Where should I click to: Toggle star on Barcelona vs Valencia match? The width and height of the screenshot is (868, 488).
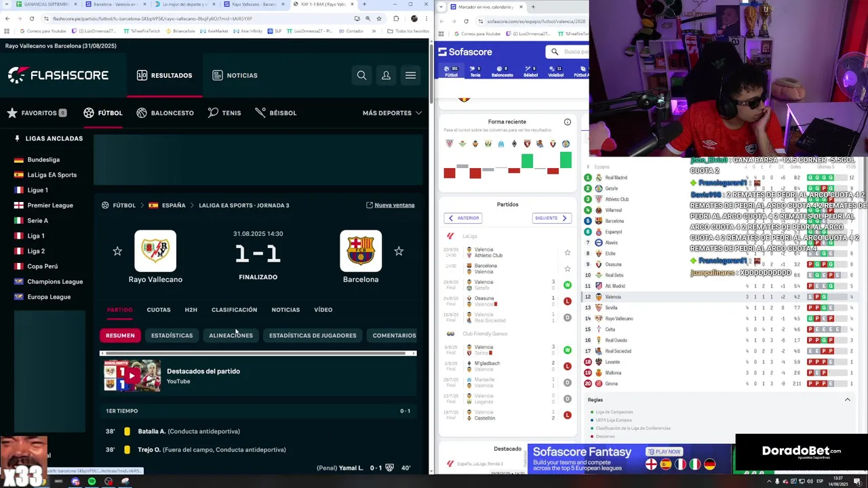(x=568, y=269)
